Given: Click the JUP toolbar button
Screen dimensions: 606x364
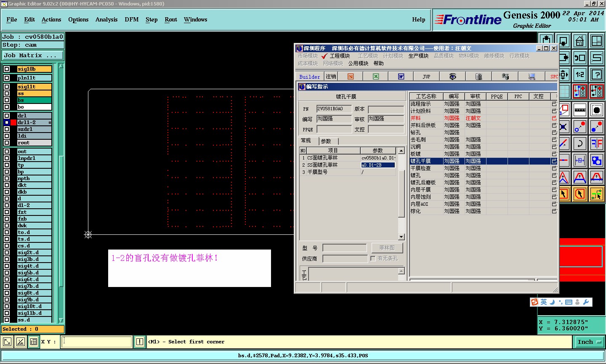Looking at the screenshot, I should [427, 76].
